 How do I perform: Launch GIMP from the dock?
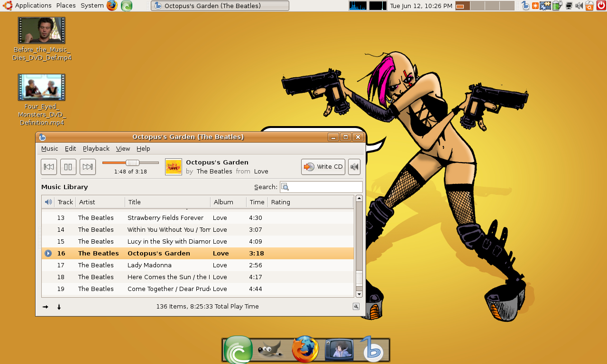[271, 350]
